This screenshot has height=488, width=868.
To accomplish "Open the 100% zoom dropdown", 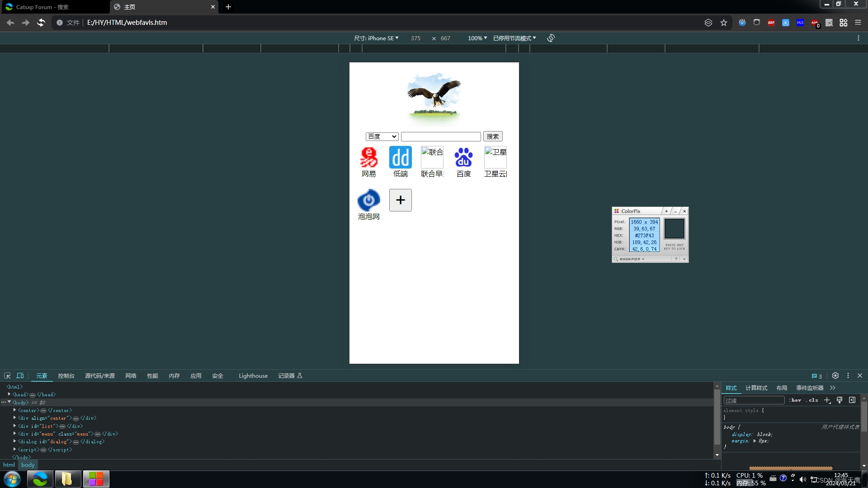I will click(x=477, y=38).
